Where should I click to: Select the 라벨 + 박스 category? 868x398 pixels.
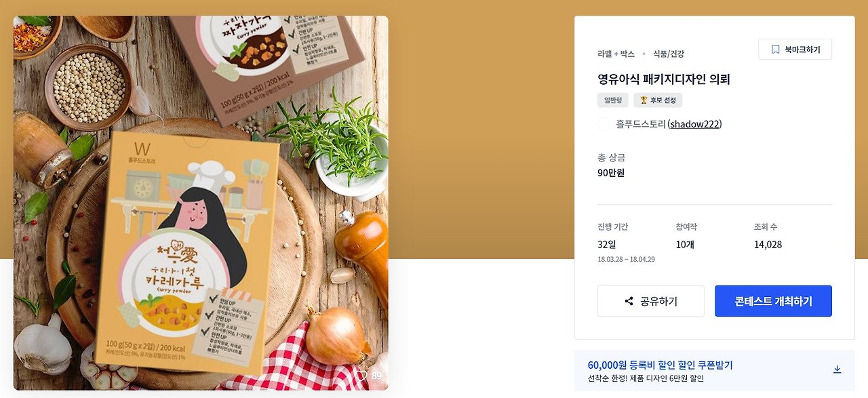tap(616, 54)
